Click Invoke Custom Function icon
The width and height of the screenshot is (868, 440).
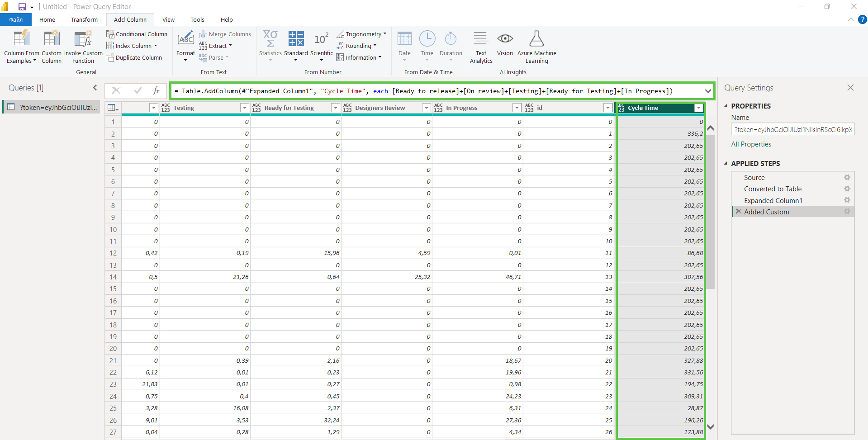coord(83,39)
